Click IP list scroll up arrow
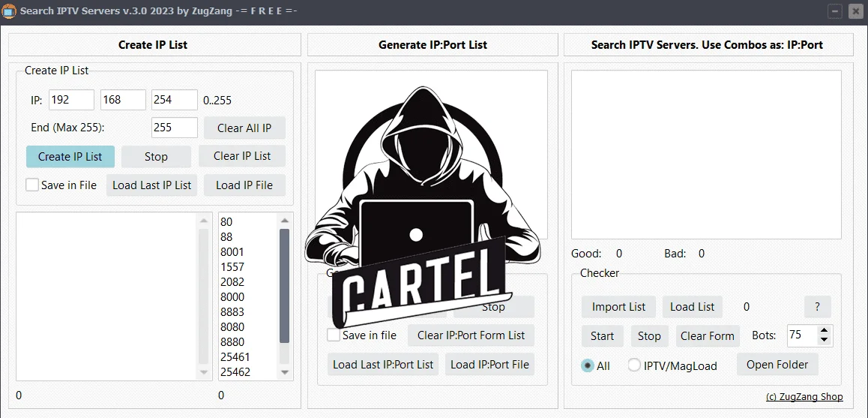868x418 pixels. point(204,221)
